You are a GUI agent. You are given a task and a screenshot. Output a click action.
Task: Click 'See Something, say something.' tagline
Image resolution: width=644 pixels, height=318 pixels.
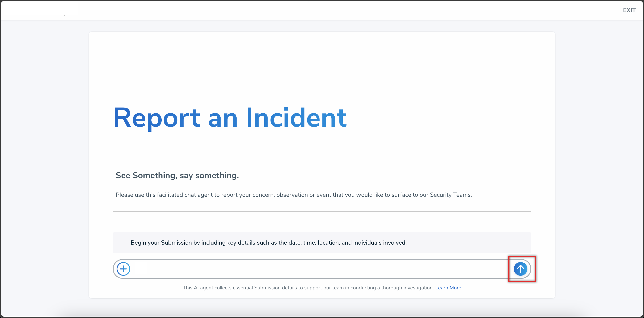[177, 175]
